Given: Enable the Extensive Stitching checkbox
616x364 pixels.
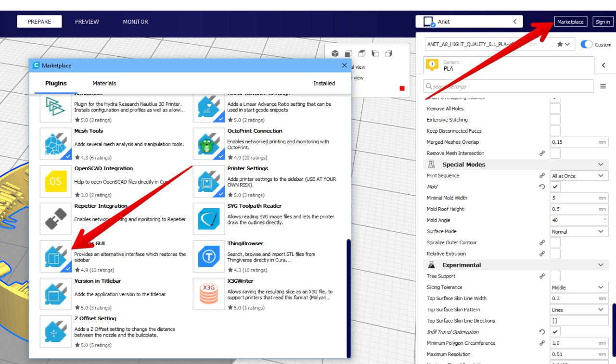Looking at the screenshot, I should tap(555, 120).
